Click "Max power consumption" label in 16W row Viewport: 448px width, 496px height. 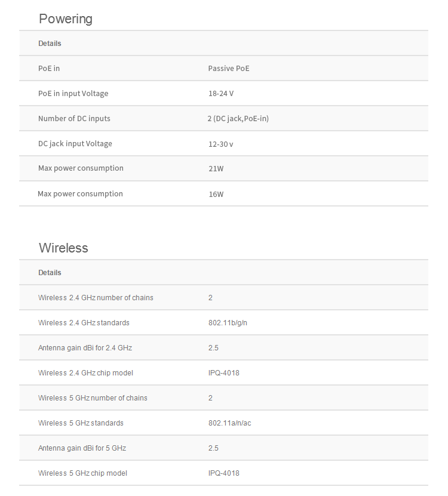coord(80,194)
